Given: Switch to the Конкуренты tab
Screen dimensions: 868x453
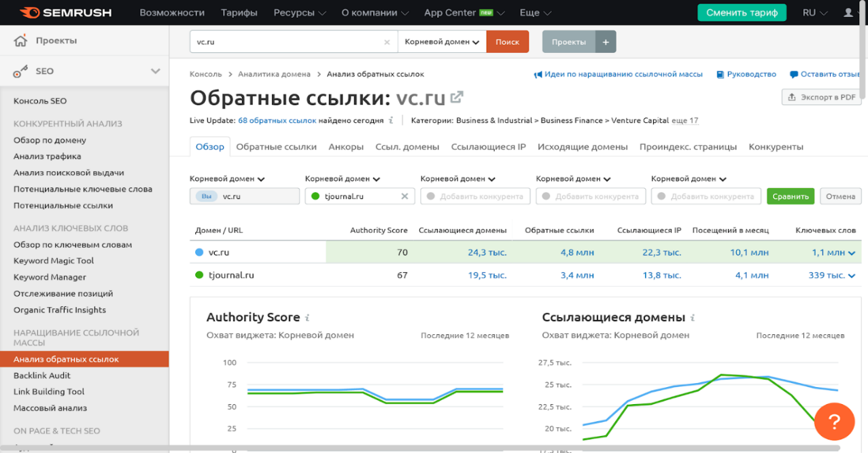Looking at the screenshot, I should (x=776, y=147).
